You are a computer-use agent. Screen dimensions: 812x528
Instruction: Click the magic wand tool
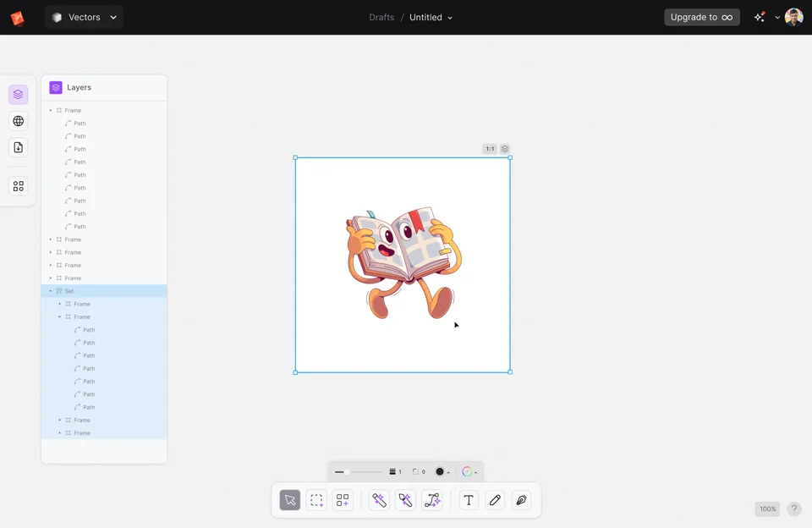[379, 500]
